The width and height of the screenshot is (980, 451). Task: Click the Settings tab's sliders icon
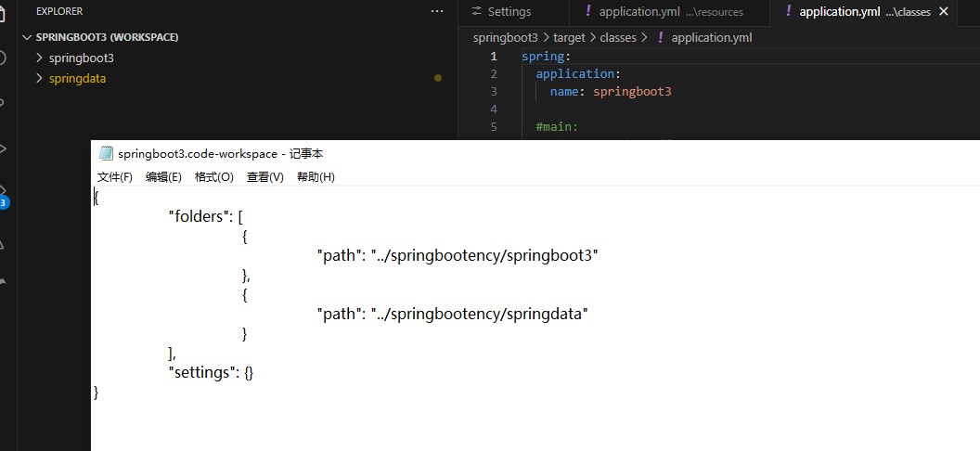[477, 11]
